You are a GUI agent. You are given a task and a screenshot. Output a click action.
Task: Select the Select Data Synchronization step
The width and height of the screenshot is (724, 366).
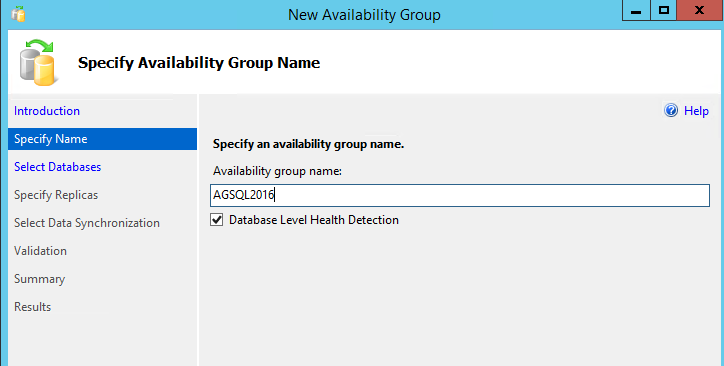click(x=87, y=223)
